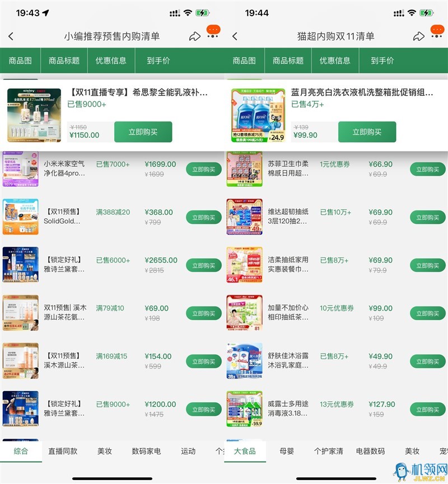Viewport: 448px width, 484px height.
Task: Tap left 商品标题 column header
Action: pyautogui.click(x=64, y=60)
